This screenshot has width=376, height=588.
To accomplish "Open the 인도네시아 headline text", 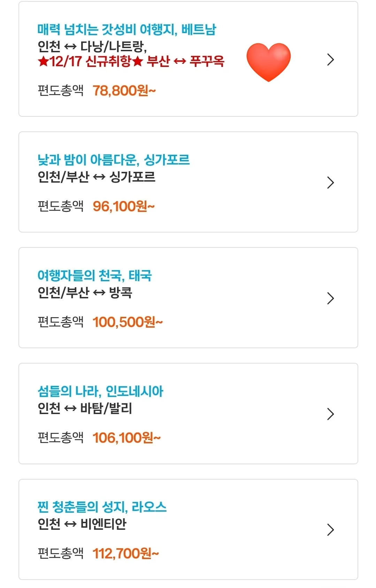I will (x=100, y=391).
